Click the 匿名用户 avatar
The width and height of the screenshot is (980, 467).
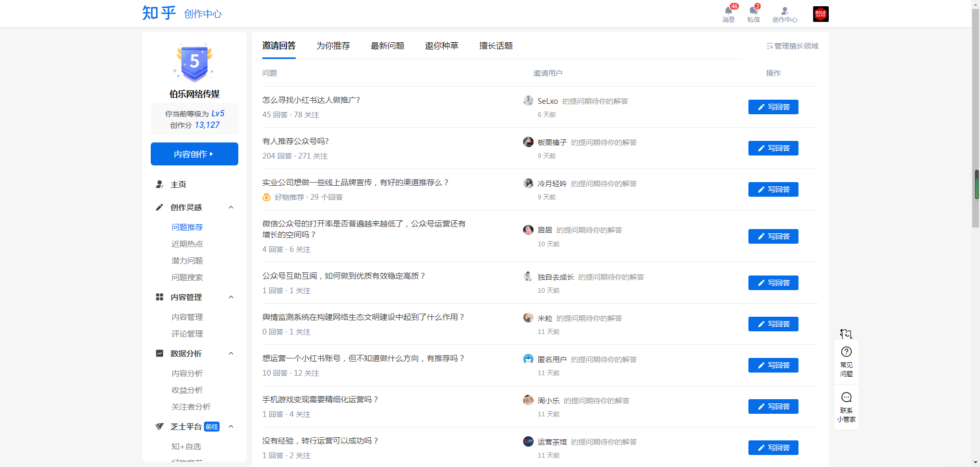tap(528, 359)
